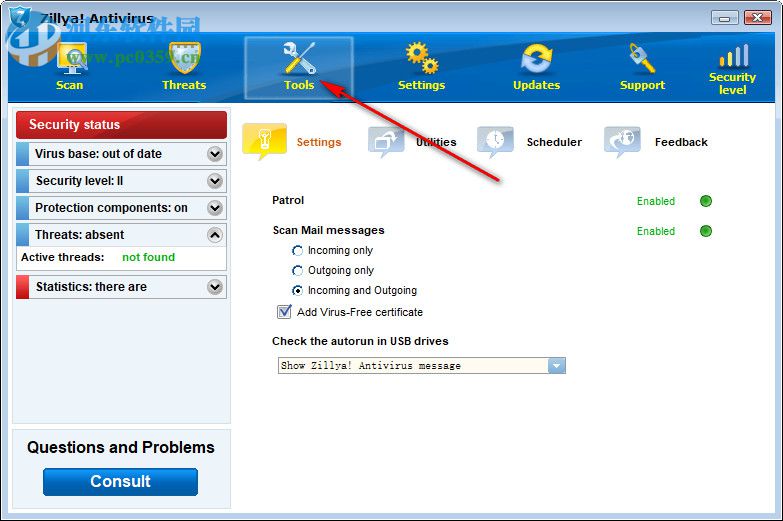
Task: Click the 'Active threads:' label
Action: (x=62, y=257)
